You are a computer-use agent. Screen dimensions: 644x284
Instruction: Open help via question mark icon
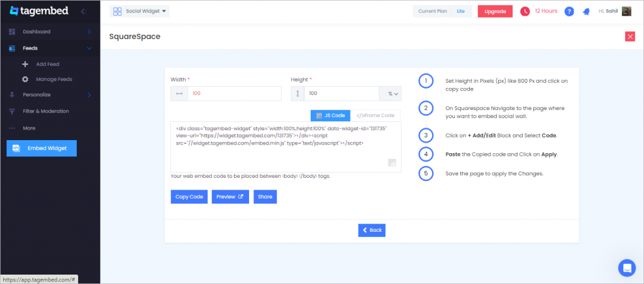pos(569,11)
